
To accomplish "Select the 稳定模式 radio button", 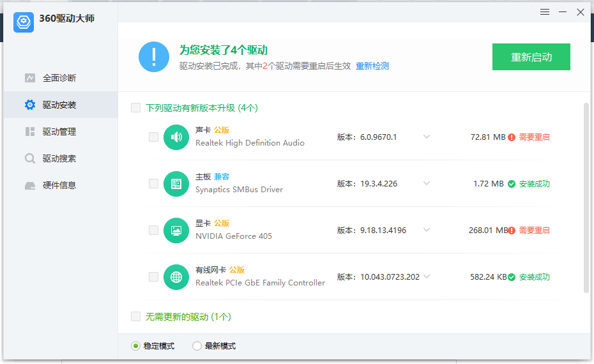I will (135, 346).
